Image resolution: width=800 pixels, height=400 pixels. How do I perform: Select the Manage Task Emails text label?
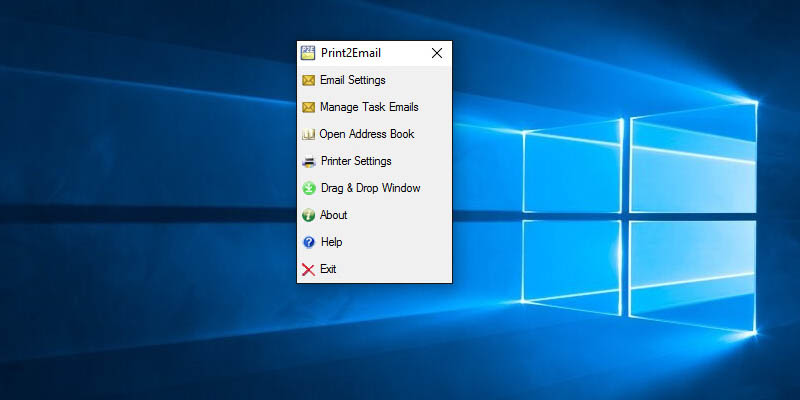click(369, 107)
